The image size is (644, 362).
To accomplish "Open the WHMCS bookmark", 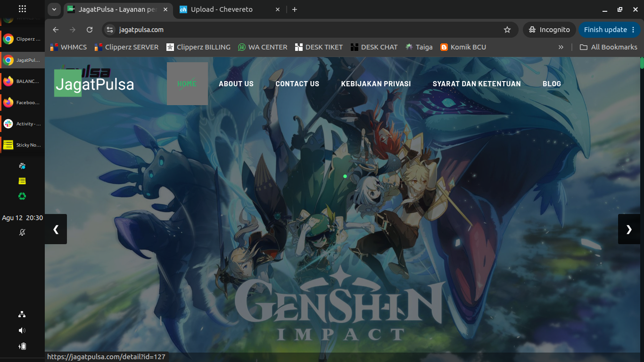I will click(x=69, y=47).
